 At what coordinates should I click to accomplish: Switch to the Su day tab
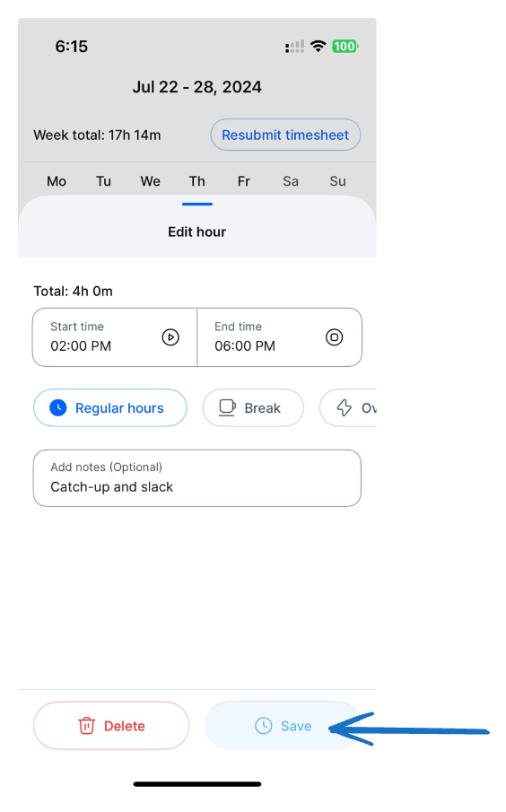[x=337, y=181]
